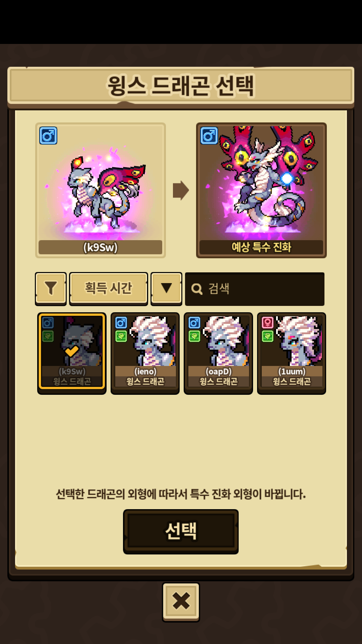Click the 검색 search input field

click(x=255, y=289)
